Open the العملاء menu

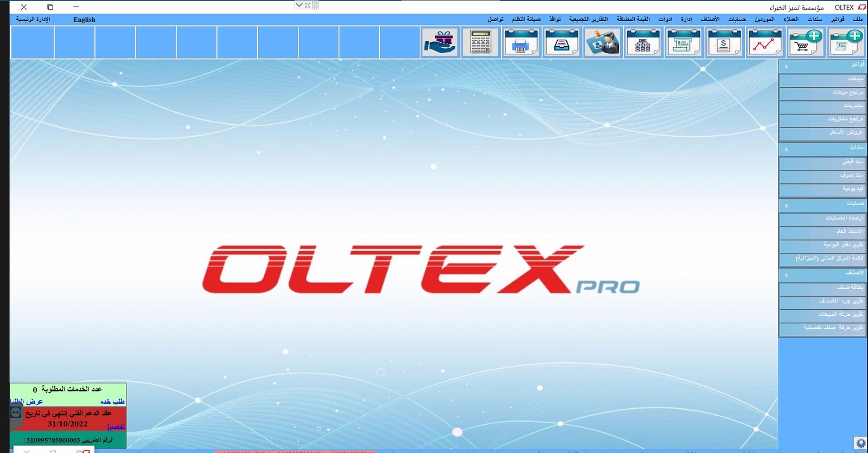pos(790,20)
